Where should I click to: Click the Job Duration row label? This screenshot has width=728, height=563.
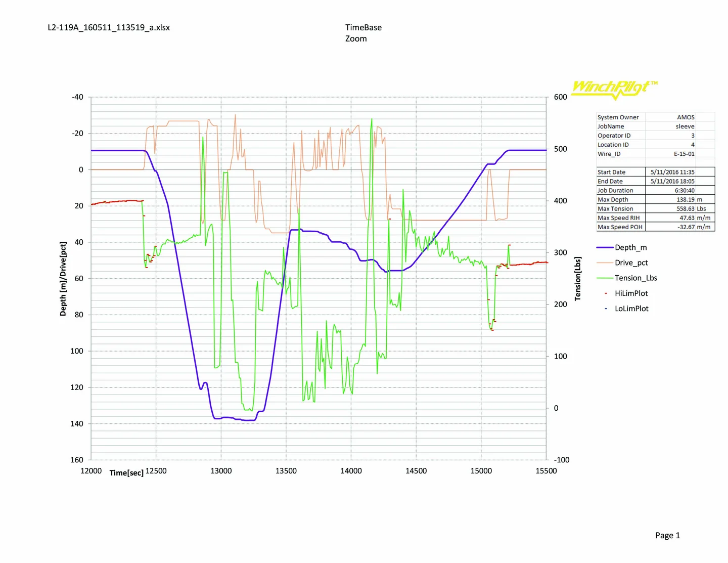(x=615, y=191)
